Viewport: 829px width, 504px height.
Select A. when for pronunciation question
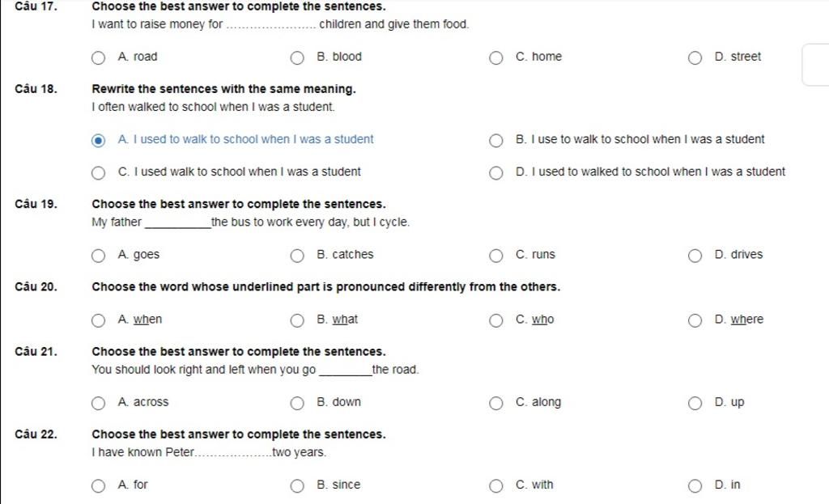[x=98, y=320]
